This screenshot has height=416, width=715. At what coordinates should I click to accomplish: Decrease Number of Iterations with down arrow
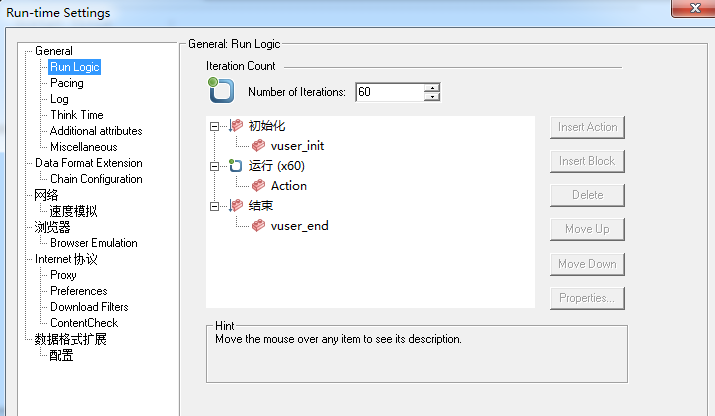(431, 96)
